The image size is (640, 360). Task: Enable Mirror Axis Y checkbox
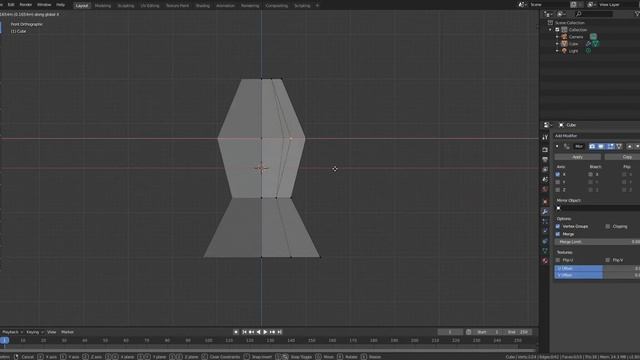pyautogui.click(x=558, y=182)
